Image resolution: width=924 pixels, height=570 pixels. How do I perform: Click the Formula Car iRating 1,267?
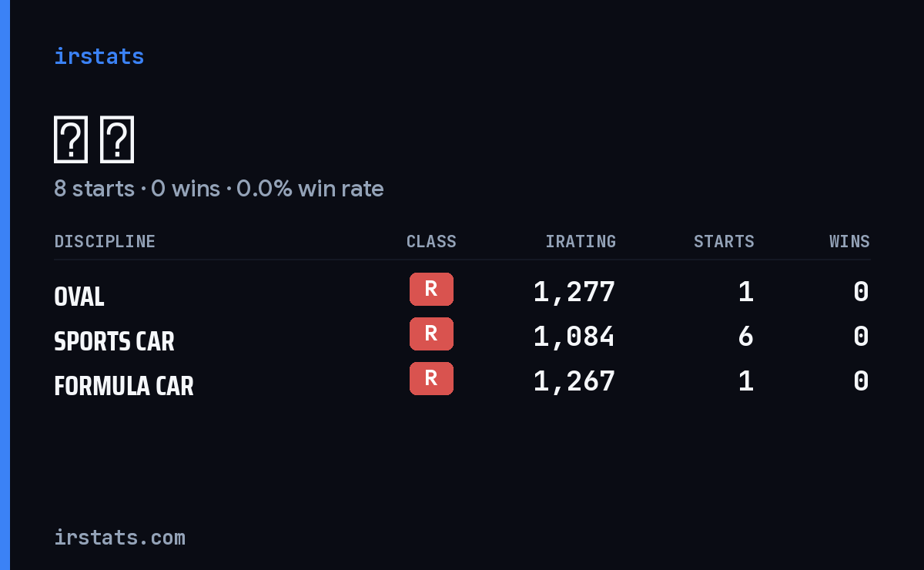(574, 381)
